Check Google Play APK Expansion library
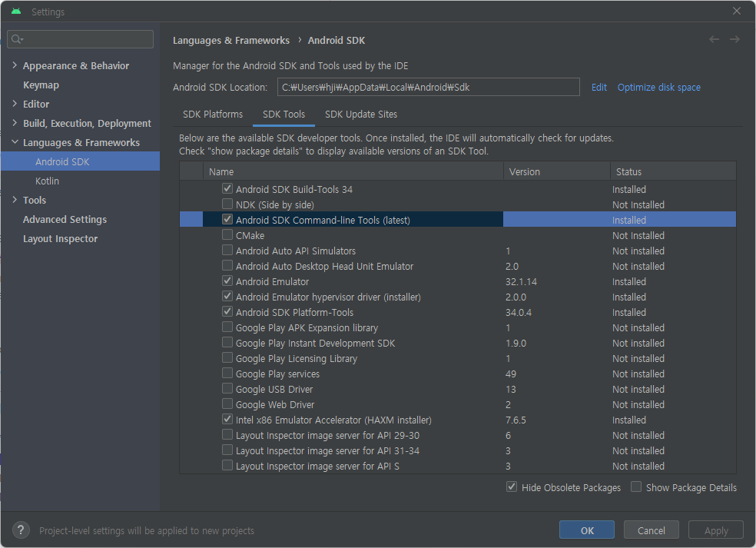This screenshot has width=756, height=548. point(227,327)
